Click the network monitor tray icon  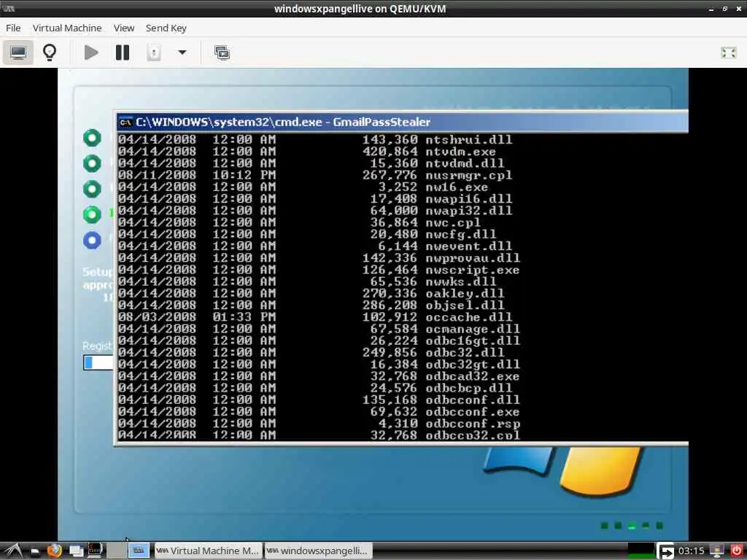click(717, 551)
